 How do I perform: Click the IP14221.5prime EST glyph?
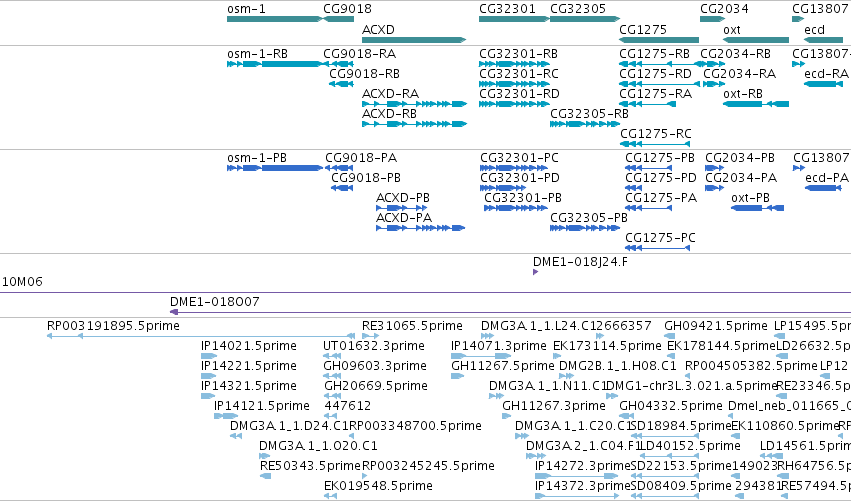(x=209, y=376)
